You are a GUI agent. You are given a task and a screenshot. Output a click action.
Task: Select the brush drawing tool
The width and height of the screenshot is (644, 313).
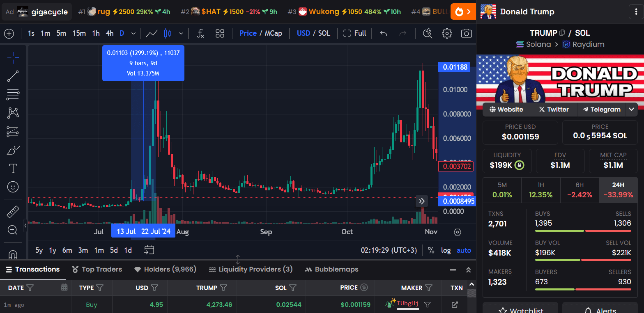click(13, 150)
